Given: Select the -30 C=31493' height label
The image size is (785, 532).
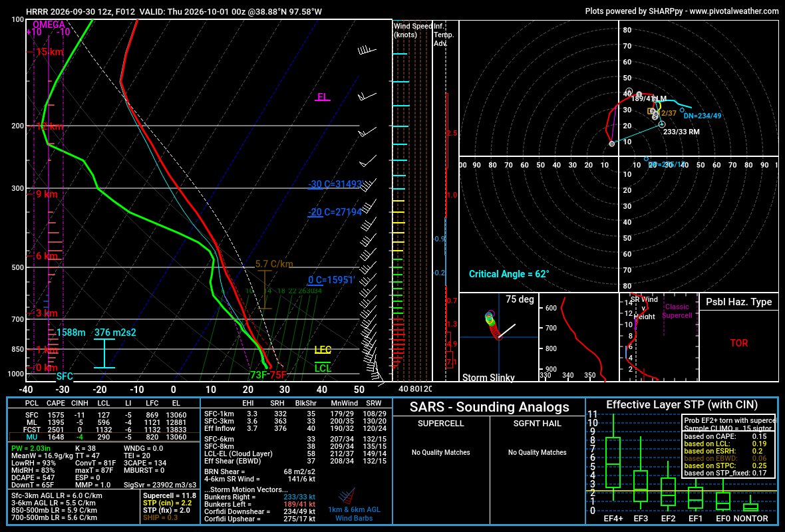Looking at the screenshot, I should [x=335, y=184].
